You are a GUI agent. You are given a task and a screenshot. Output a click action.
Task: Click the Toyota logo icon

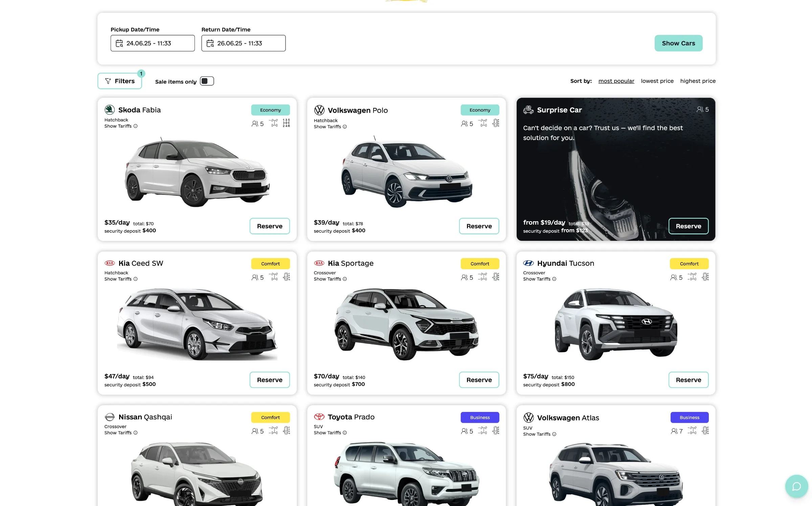(x=319, y=417)
